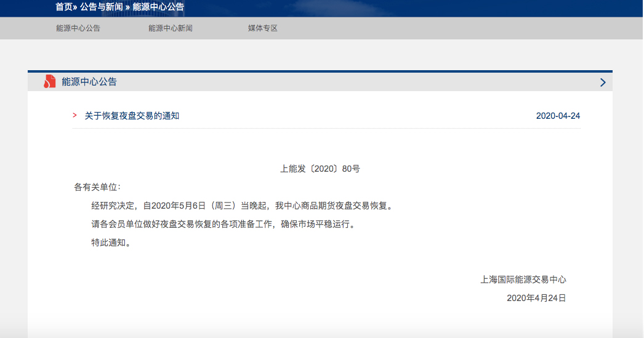Select the 能源中心公告 section header title

(x=89, y=82)
